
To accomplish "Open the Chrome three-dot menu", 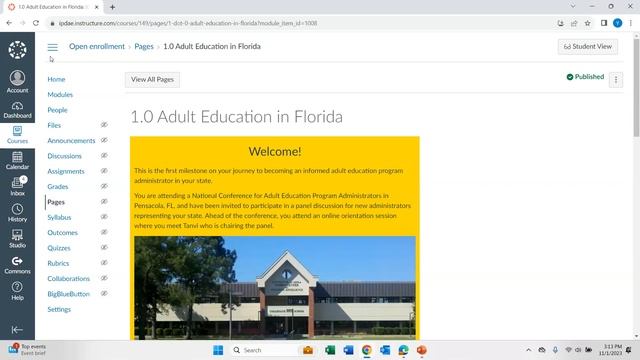I will click(x=631, y=23).
